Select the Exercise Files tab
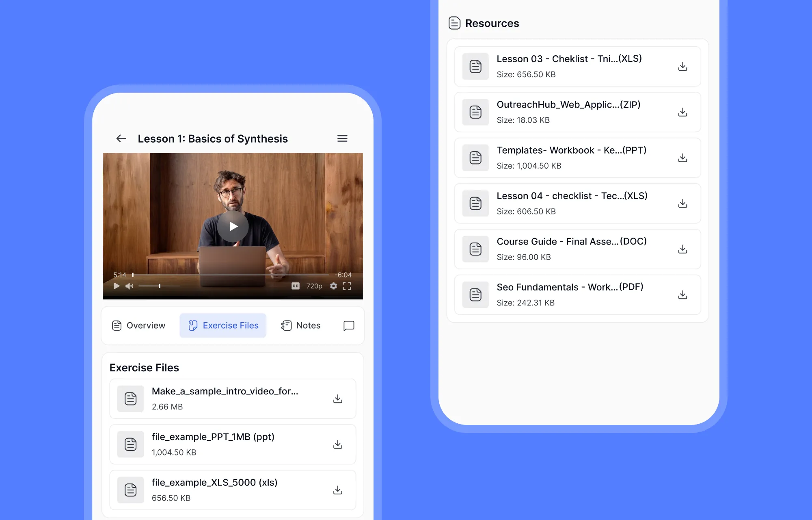Viewport: 812px width, 520px height. (223, 325)
